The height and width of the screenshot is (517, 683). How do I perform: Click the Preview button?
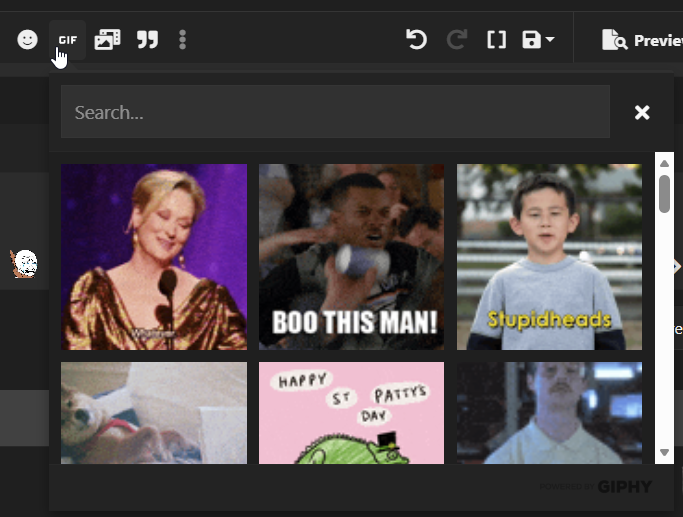[x=642, y=40]
